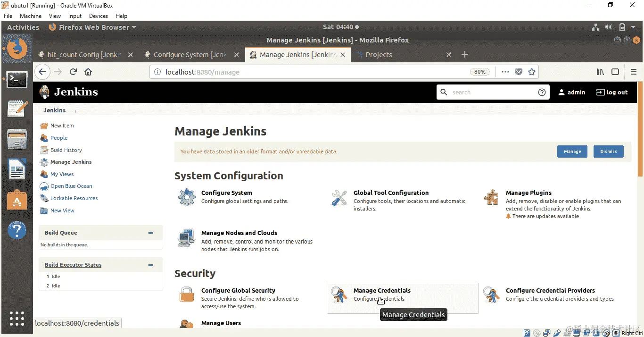Click the Lockable Resources icon in sidebar
644x337 pixels.
tap(43, 198)
